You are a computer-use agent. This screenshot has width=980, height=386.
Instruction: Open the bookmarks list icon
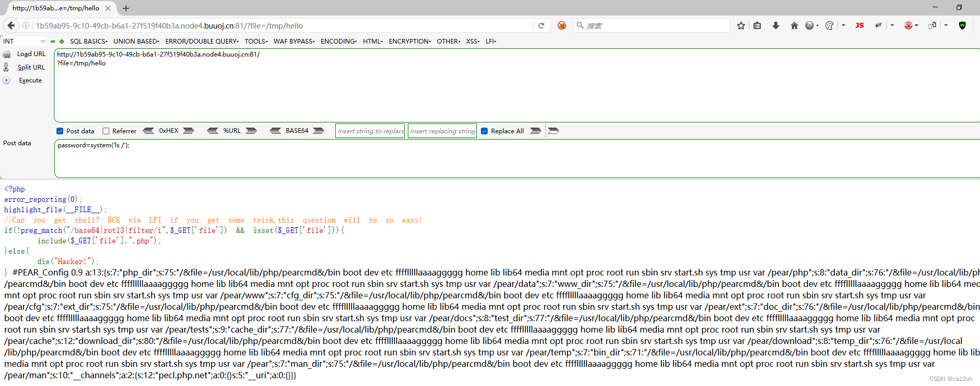(x=757, y=25)
